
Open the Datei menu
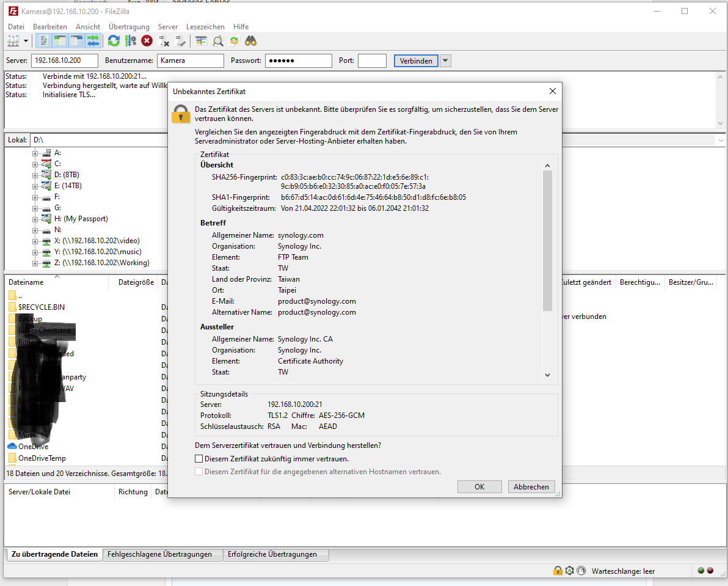[x=16, y=27]
